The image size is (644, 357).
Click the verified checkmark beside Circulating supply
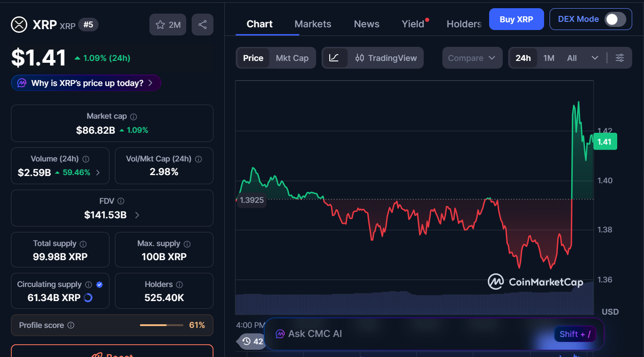(x=99, y=284)
